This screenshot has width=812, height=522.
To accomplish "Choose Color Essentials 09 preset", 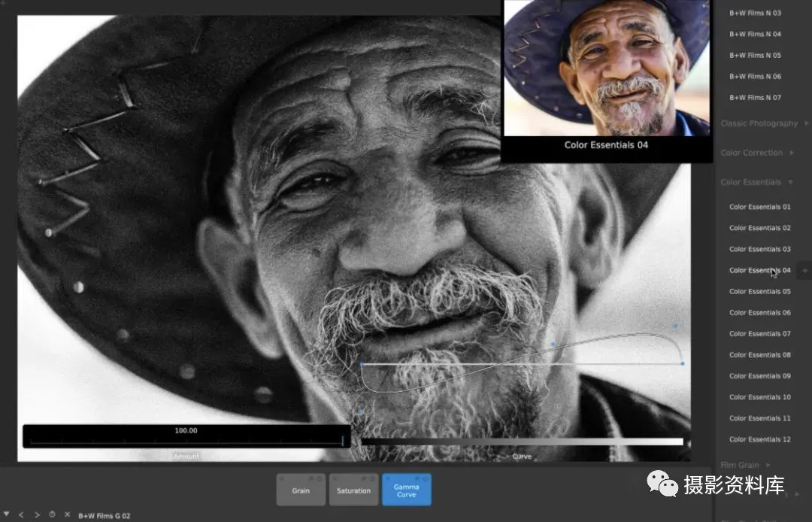I will point(759,376).
